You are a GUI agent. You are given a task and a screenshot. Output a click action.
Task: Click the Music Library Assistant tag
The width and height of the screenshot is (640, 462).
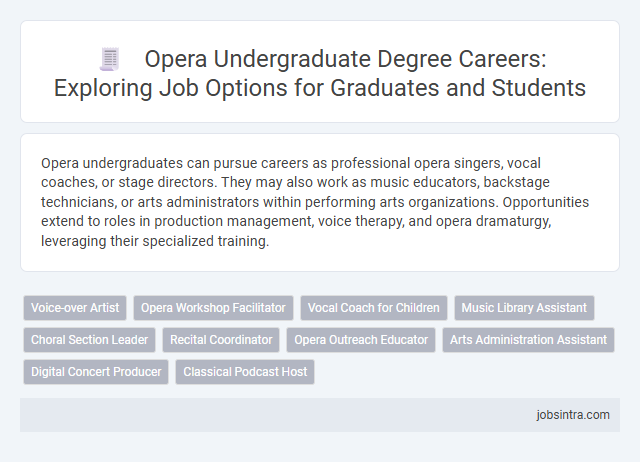524,308
